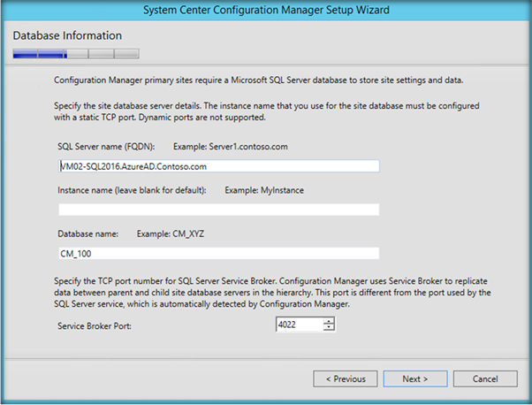Click the Database Information heading
Image resolution: width=532 pixels, height=405 pixels.
pyautogui.click(x=67, y=35)
